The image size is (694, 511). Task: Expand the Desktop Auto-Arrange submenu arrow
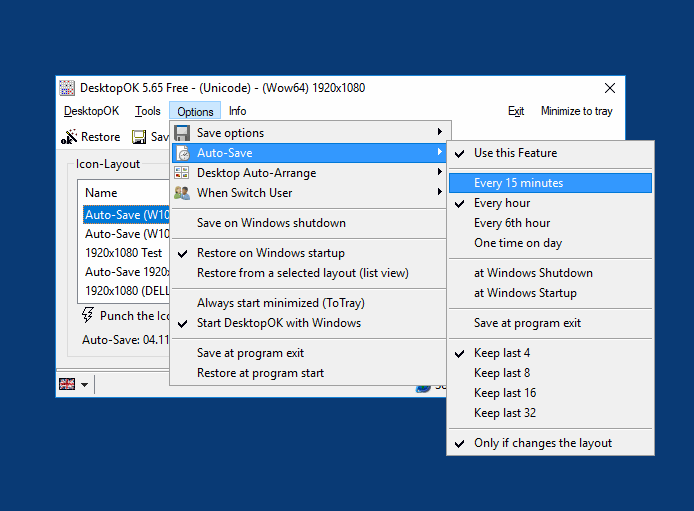439,173
